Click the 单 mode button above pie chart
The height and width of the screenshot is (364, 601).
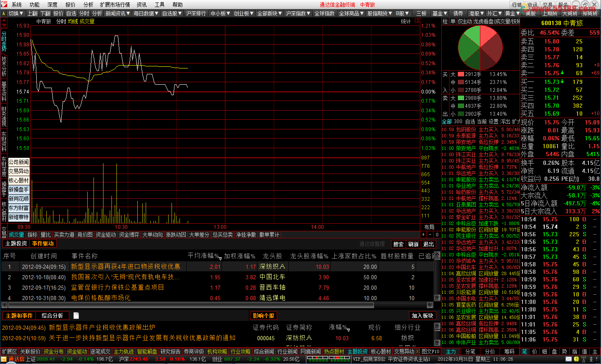pos(453,21)
